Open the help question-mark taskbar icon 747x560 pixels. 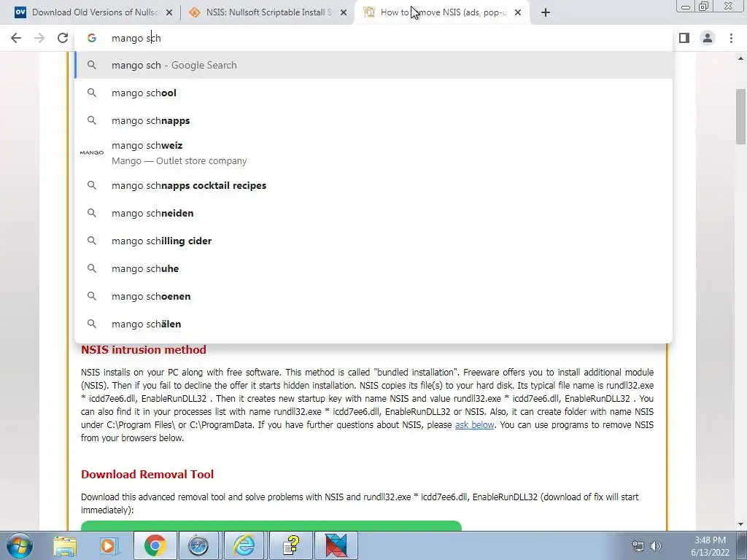coord(290,545)
